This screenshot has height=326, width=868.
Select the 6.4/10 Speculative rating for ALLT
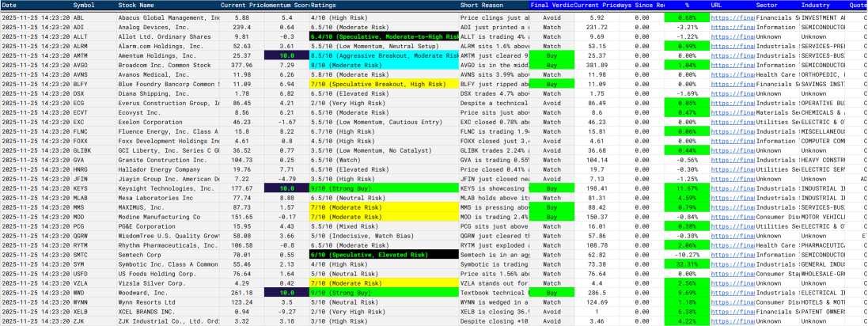click(x=385, y=36)
